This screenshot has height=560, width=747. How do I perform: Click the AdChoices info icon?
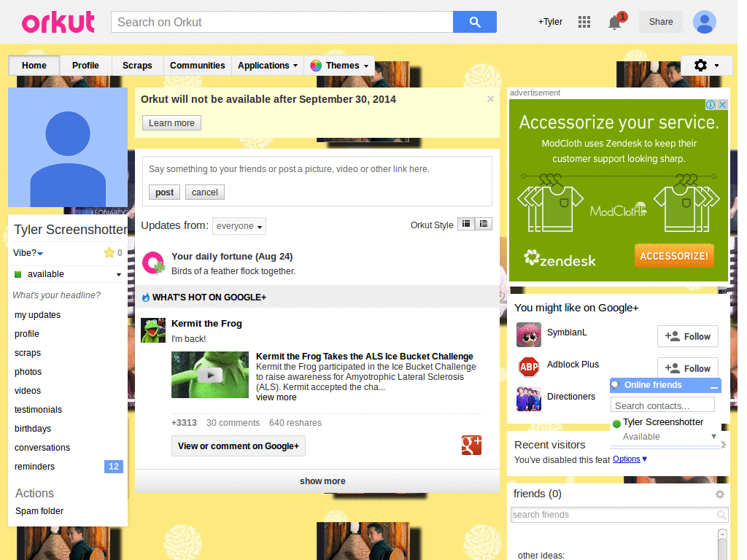[x=711, y=105]
